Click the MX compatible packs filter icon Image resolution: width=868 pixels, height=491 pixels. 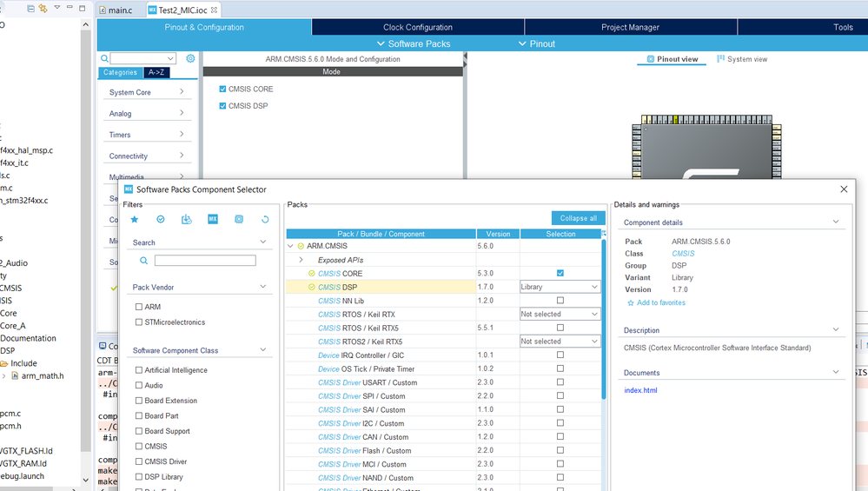click(x=213, y=219)
